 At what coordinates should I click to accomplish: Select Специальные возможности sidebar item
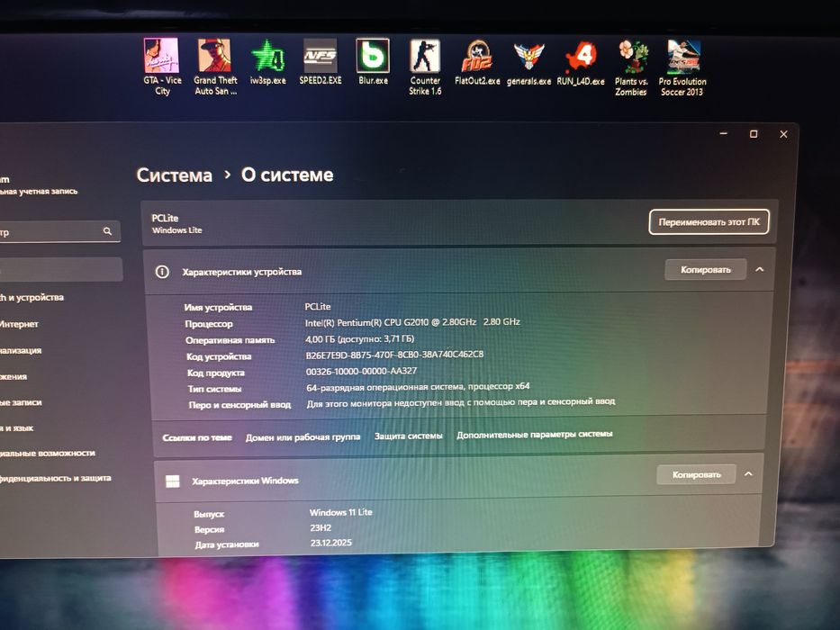click(x=48, y=454)
